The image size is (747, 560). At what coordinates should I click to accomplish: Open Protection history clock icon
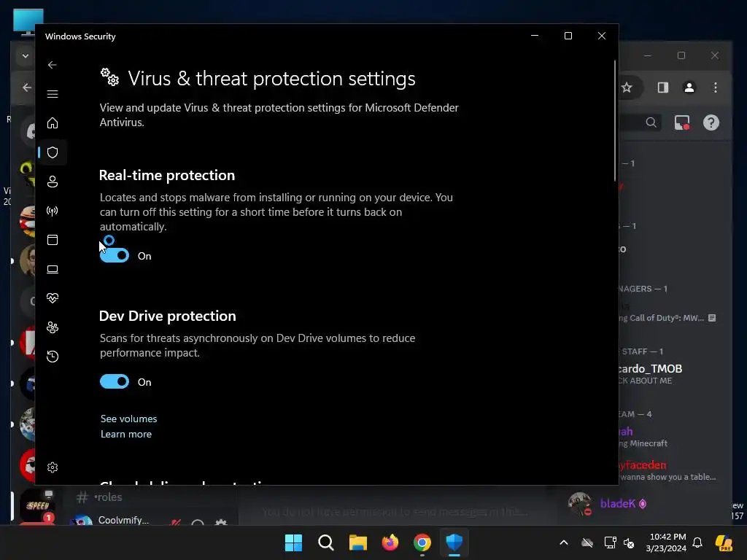tap(53, 356)
